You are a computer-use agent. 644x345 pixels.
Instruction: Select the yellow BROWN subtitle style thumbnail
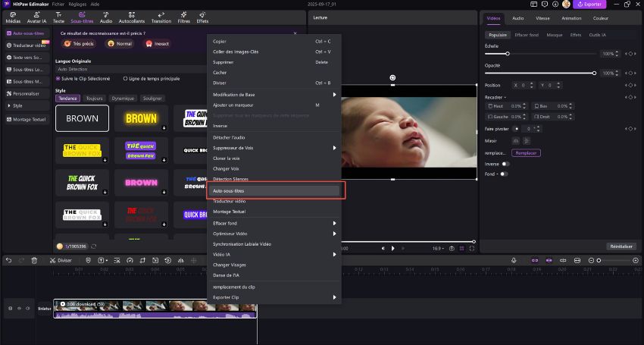[141, 118]
